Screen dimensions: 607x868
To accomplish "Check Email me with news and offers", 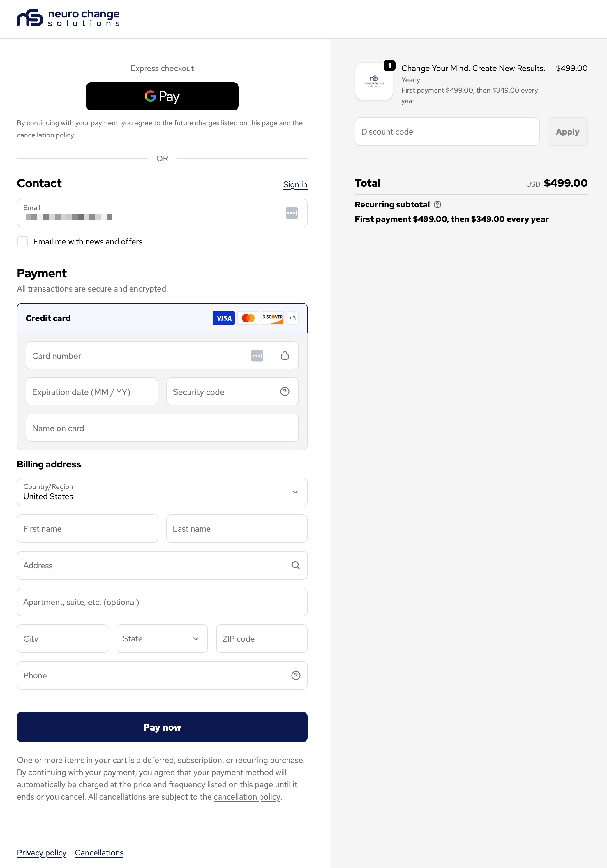I will tap(23, 241).
